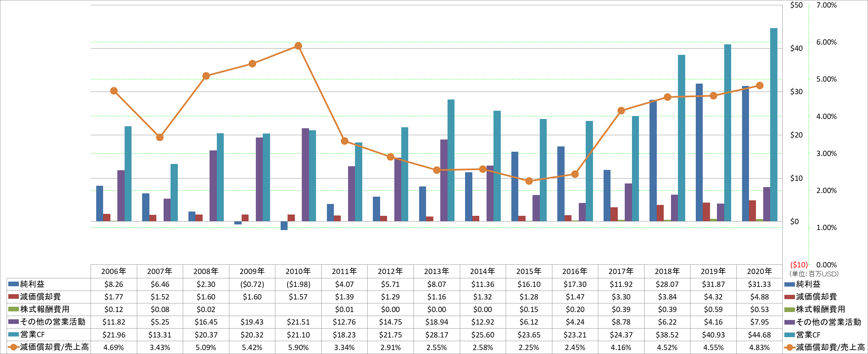Click the 2013年 その他の営業活動 cell $18.94
The image size is (868, 354).
tap(436, 322)
